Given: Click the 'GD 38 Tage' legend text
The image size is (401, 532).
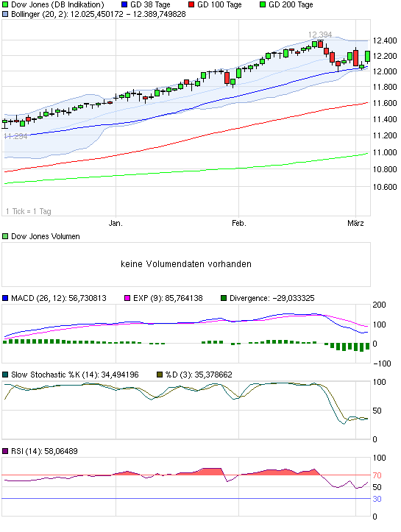Looking at the screenshot, I should pyautogui.click(x=150, y=4).
